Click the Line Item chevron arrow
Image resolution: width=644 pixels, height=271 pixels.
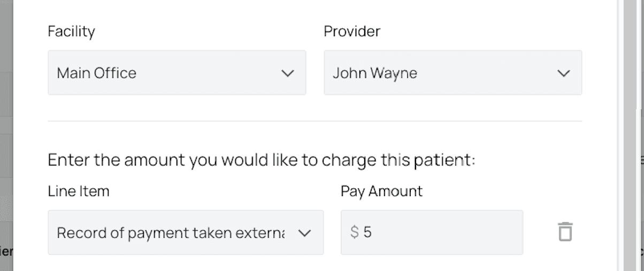(x=304, y=233)
